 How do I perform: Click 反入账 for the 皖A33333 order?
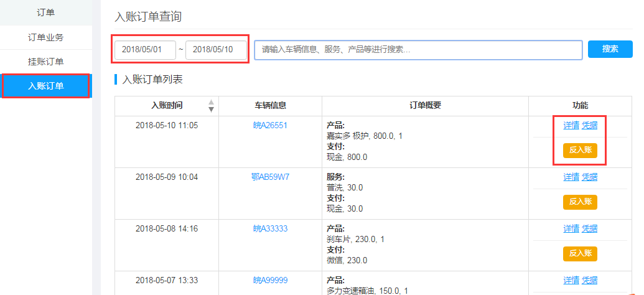pyautogui.click(x=580, y=254)
